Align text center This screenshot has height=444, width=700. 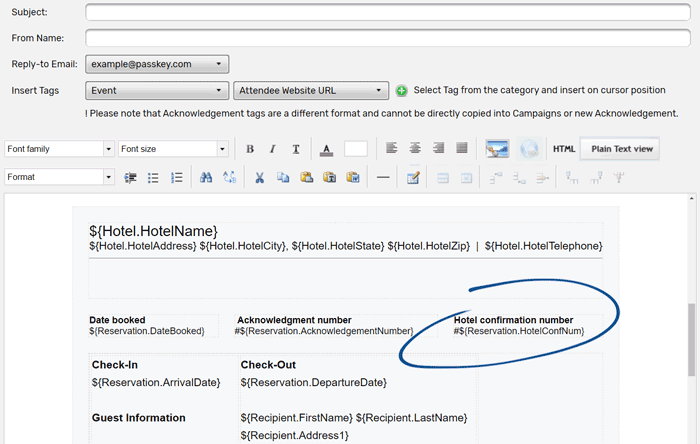(x=415, y=148)
